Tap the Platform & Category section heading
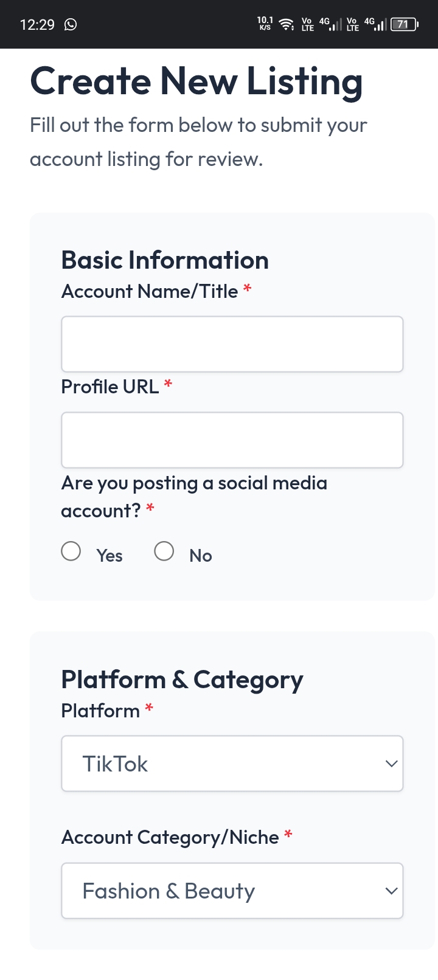Viewport: 438px width, 980px height. tap(182, 680)
